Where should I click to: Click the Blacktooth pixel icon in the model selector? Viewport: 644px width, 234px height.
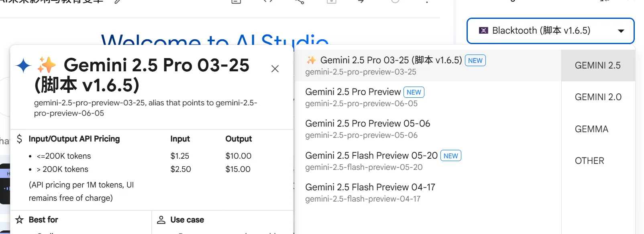click(483, 30)
